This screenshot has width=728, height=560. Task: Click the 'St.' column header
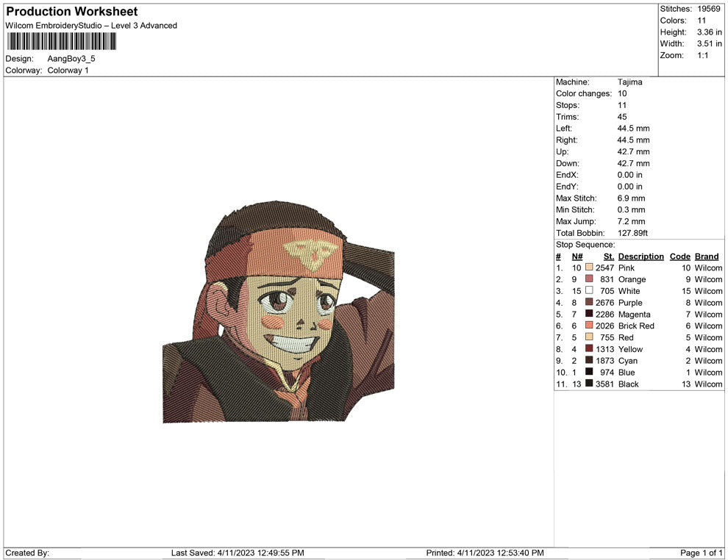pyautogui.click(x=609, y=256)
